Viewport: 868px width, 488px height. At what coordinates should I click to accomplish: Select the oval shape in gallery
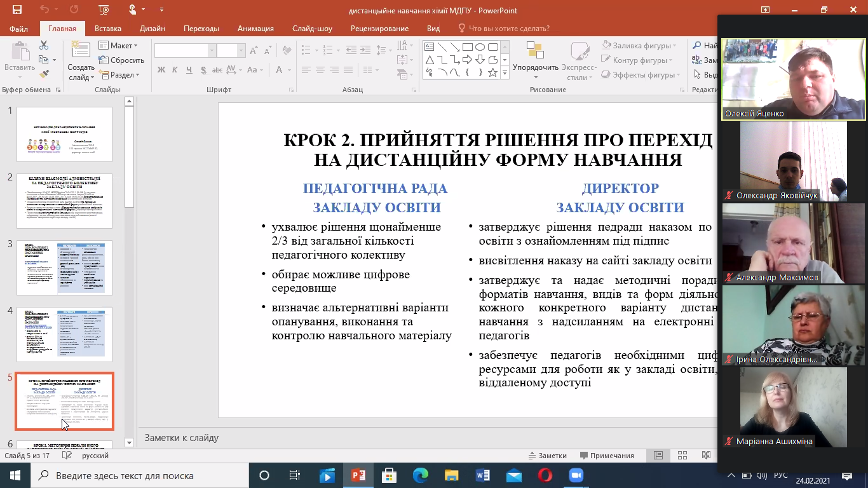(480, 47)
